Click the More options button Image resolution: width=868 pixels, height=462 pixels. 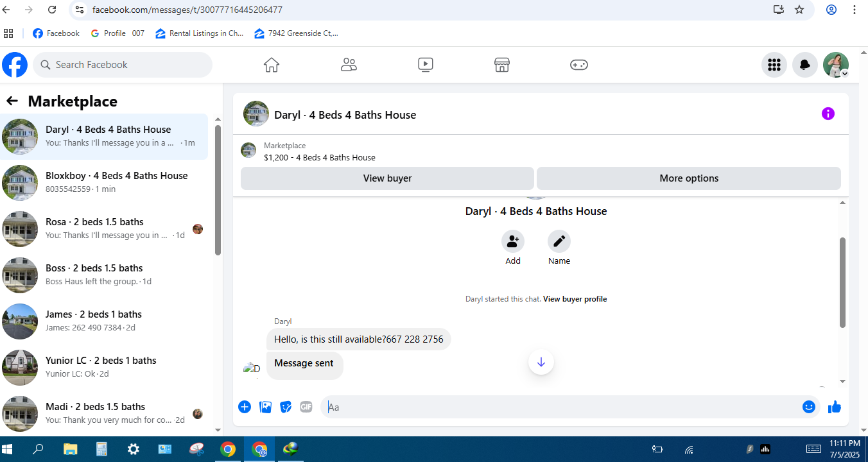(x=689, y=178)
